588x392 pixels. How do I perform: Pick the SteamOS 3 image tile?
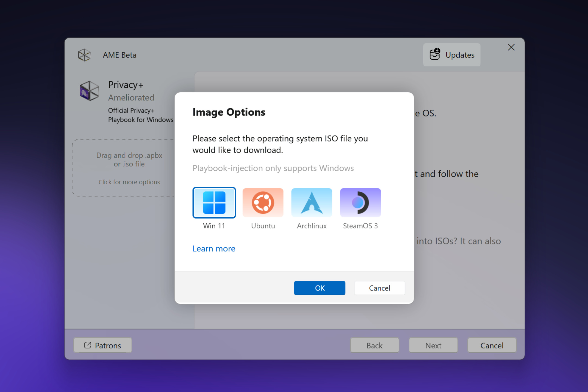tap(360, 203)
